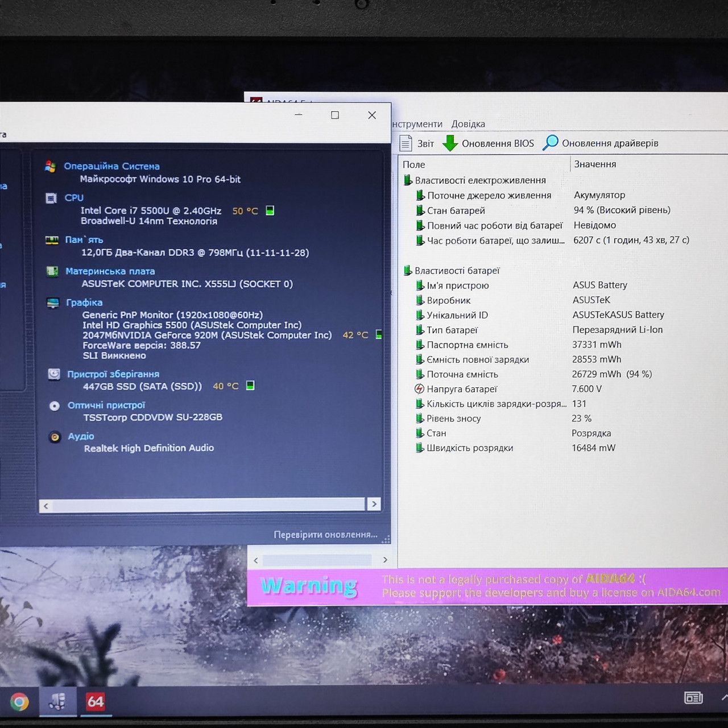
Task: Open the driver update magnifier button
Action: pyautogui.click(x=601, y=143)
